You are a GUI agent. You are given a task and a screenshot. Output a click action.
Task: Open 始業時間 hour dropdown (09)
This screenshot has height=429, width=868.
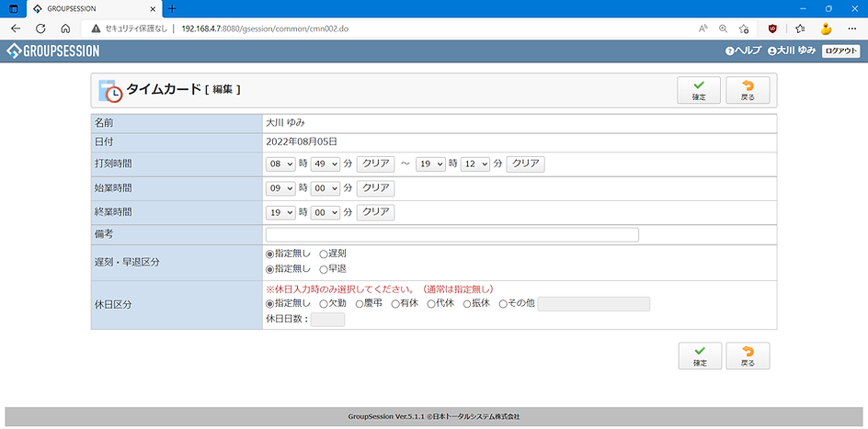click(x=280, y=188)
